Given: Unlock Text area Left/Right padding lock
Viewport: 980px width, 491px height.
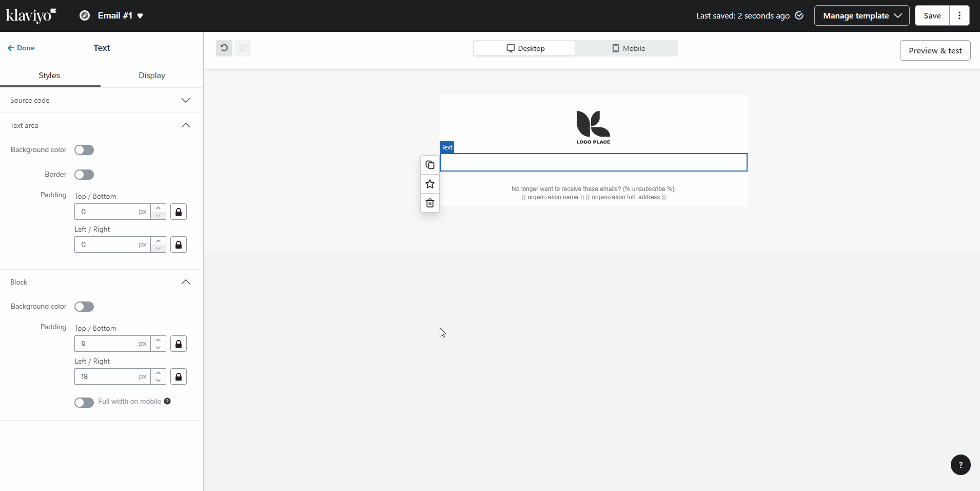Looking at the screenshot, I should coord(179,244).
